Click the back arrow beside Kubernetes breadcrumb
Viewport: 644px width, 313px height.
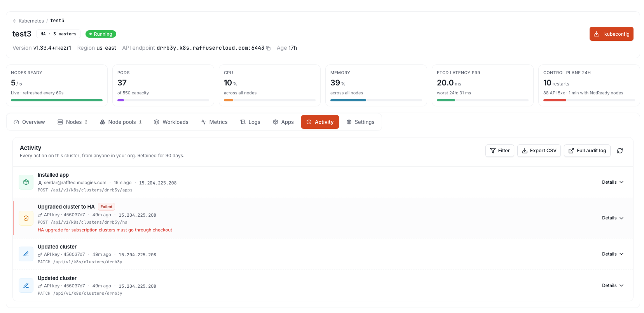tap(15, 21)
